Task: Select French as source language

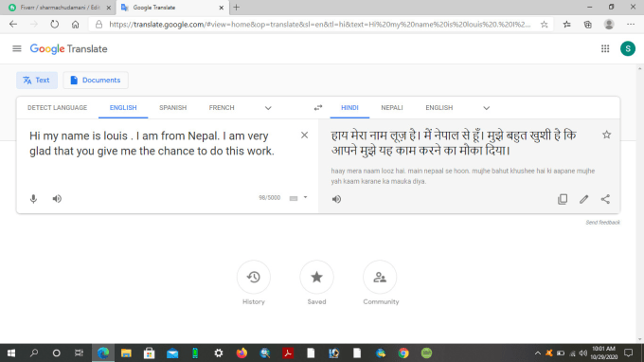Action: pyautogui.click(x=222, y=108)
